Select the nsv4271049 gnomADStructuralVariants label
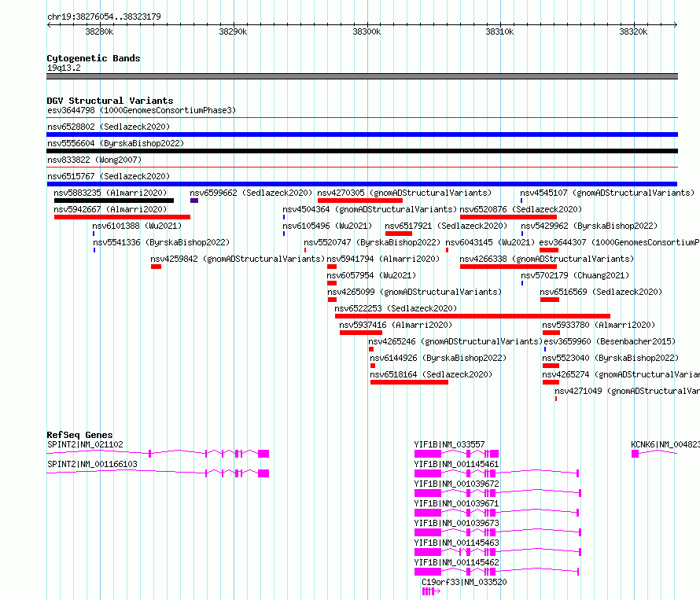The image size is (700, 600). pyautogui.click(x=627, y=391)
